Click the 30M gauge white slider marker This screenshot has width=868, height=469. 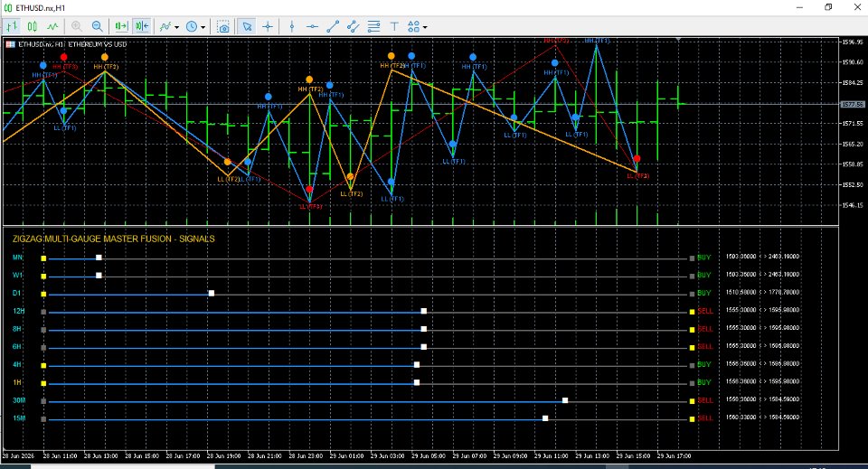point(564,400)
